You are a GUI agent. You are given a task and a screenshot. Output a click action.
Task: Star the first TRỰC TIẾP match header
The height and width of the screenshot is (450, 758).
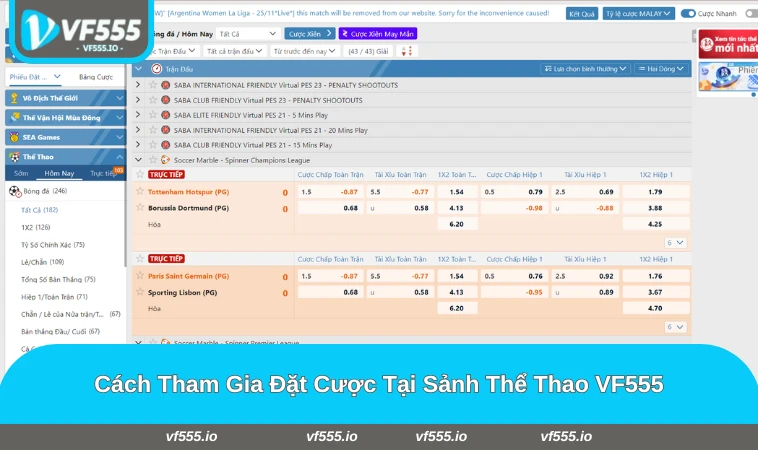(140, 174)
